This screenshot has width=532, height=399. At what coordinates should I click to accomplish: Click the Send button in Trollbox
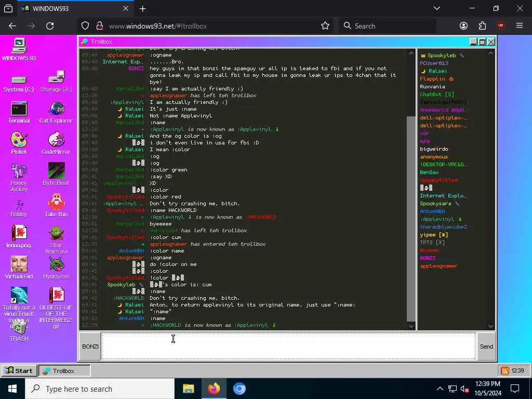pyautogui.click(x=486, y=347)
